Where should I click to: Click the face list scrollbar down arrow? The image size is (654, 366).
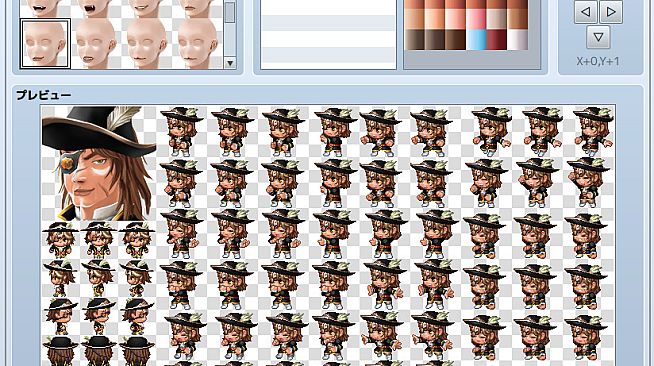[230, 63]
